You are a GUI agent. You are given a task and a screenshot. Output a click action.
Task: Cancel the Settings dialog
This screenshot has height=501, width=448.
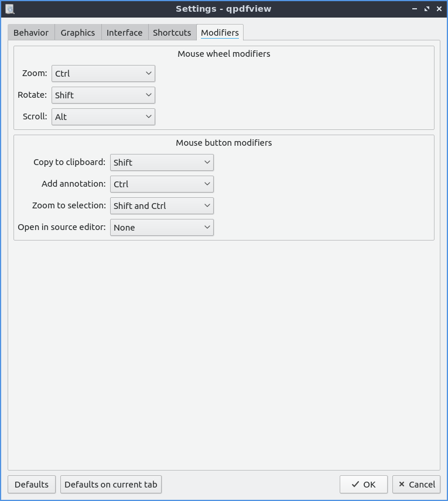(x=416, y=485)
